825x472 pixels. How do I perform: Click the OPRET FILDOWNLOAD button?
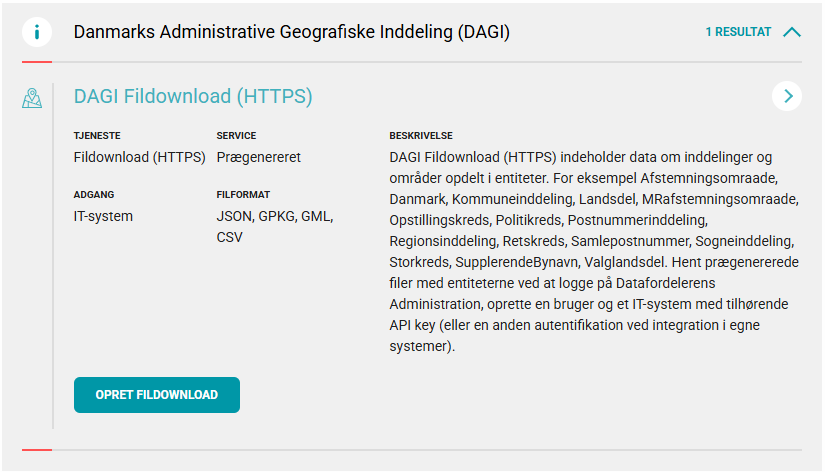pyautogui.click(x=157, y=395)
